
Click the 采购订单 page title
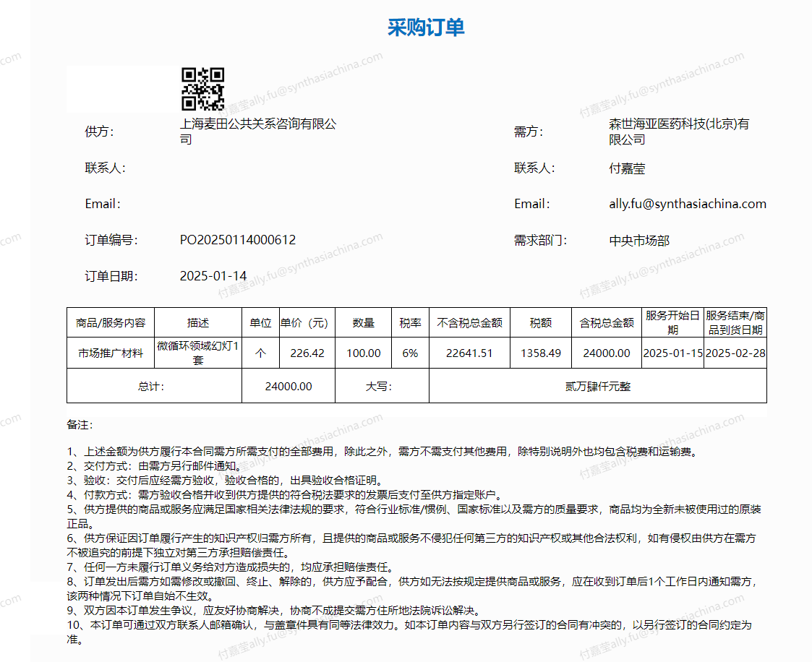point(426,27)
